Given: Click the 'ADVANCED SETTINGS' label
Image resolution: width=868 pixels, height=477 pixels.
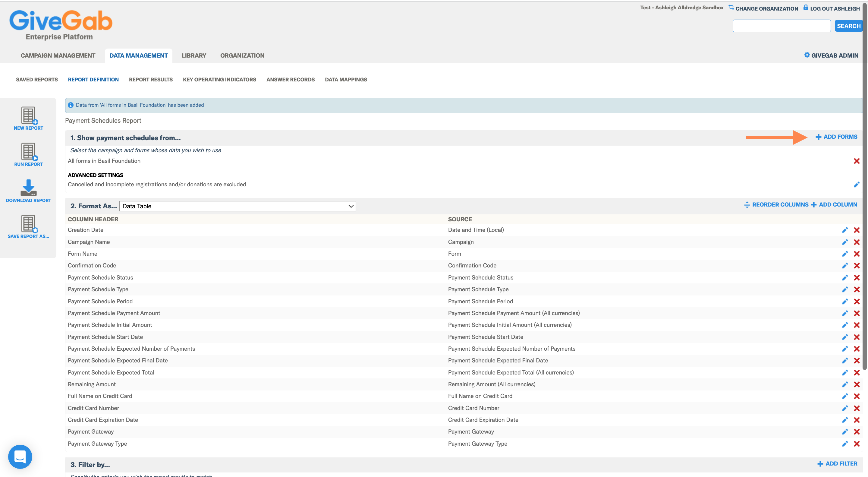Looking at the screenshot, I should click(95, 175).
